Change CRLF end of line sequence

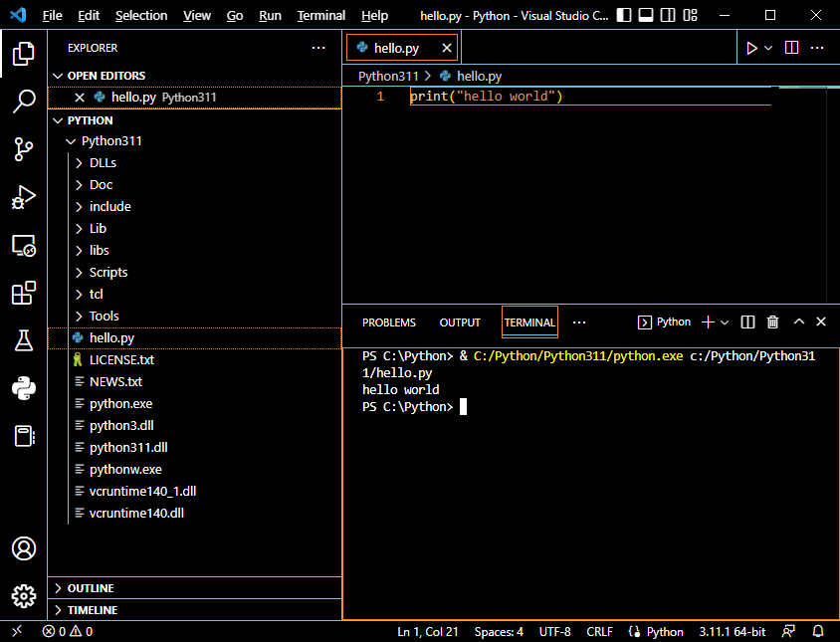599,632
